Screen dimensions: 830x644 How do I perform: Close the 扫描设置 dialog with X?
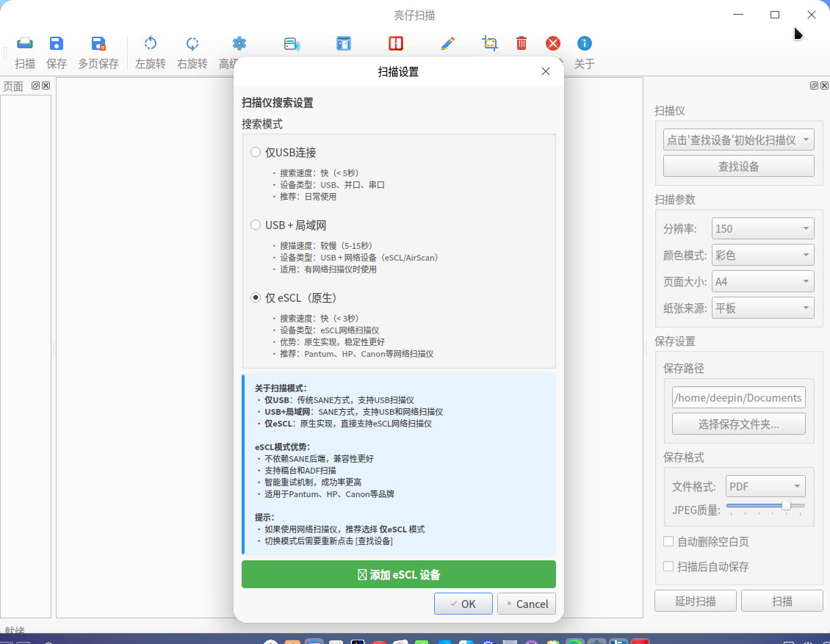pyautogui.click(x=546, y=71)
